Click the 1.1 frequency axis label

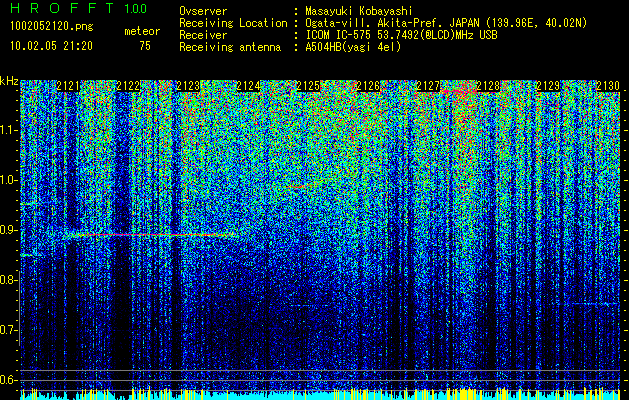click(8, 130)
